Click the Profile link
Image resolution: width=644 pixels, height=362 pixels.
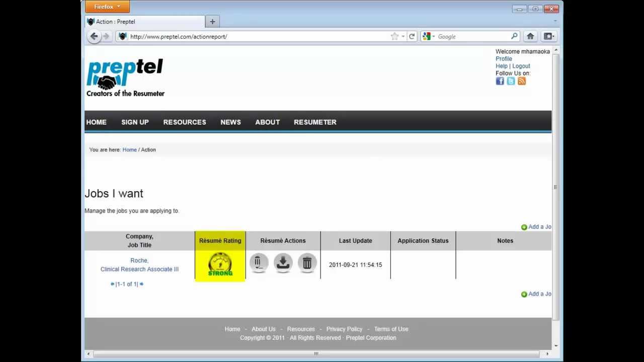click(504, 59)
